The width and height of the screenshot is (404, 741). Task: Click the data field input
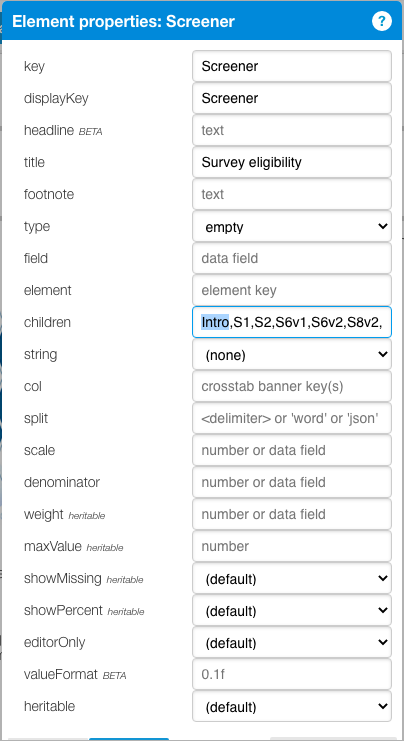pos(292,258)
